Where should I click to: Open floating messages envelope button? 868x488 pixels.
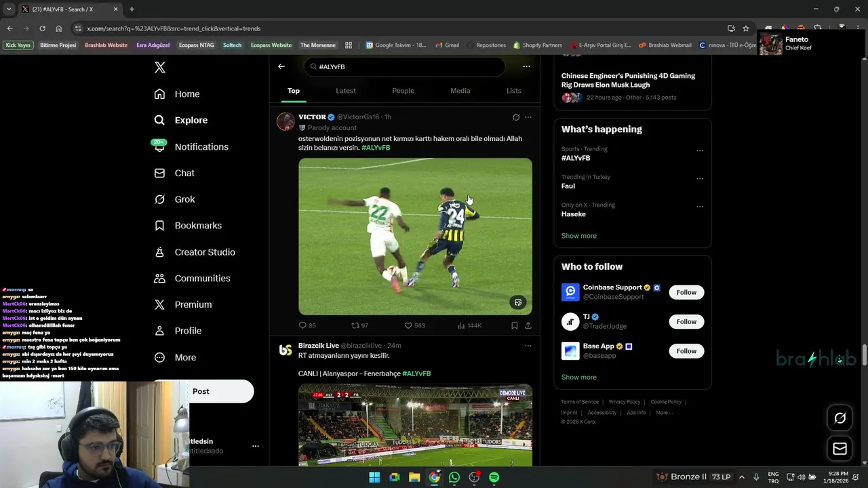[840, 449]
